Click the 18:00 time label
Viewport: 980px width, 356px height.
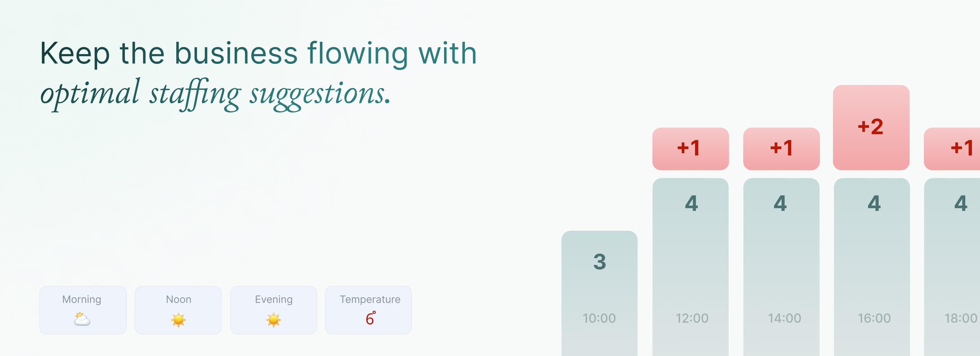coord(961,318)
